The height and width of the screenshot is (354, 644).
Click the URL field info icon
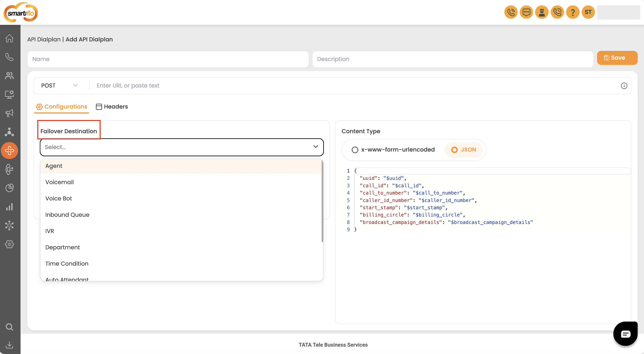click(x=624, y=86)
